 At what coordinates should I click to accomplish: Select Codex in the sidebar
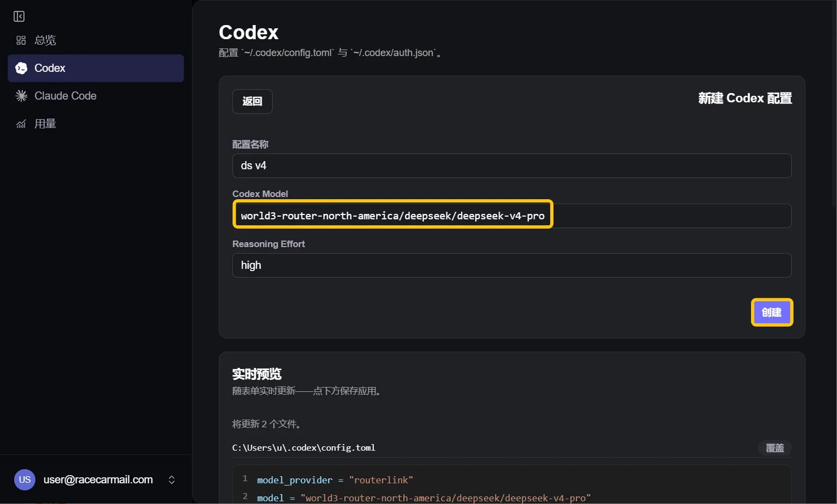tap(96, 68)
